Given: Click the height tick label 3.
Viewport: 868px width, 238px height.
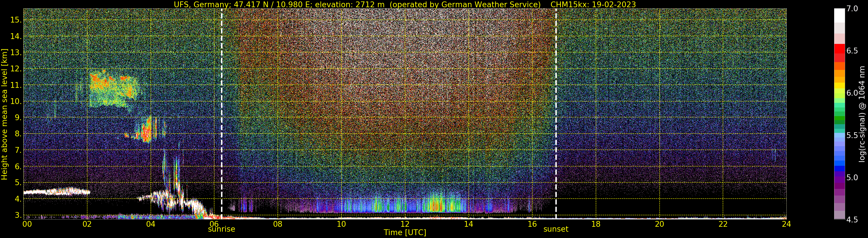Looking at the screenshot, I should coord(18,215).
